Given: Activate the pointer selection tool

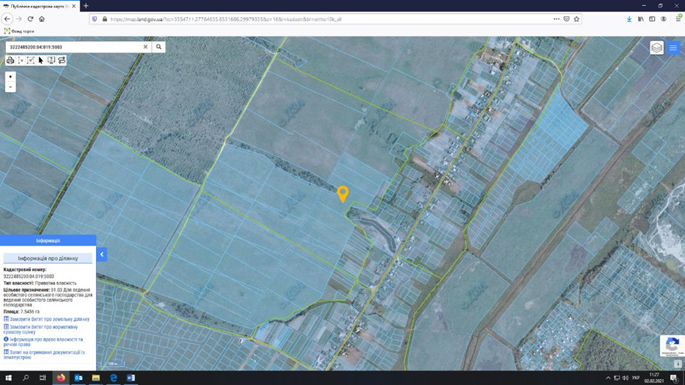Looking at the screenshot, I should click(41, 60).
